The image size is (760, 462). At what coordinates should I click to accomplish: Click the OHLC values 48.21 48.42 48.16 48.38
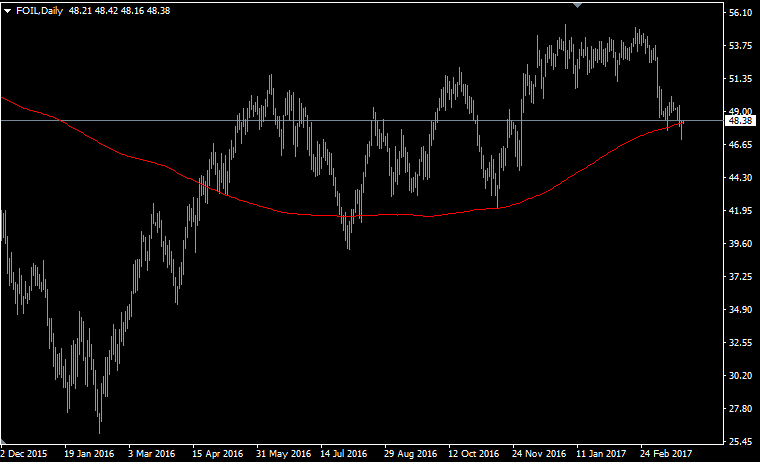tap(119, 11)
